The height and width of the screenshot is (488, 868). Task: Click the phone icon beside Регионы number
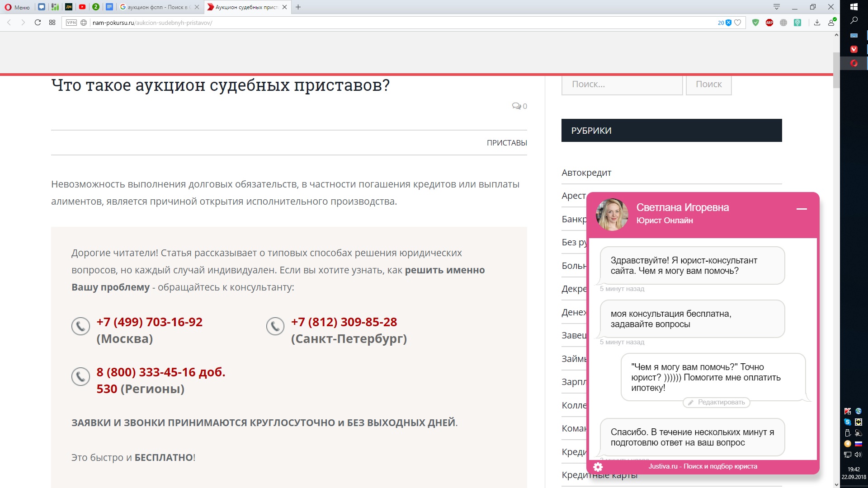click(x=80, y=376)
